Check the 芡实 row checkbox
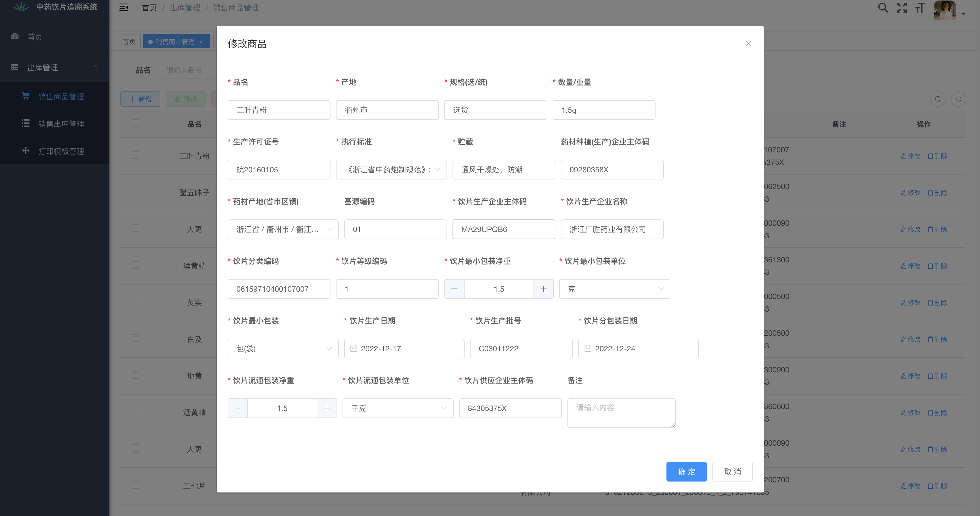 tap(135, 302)
